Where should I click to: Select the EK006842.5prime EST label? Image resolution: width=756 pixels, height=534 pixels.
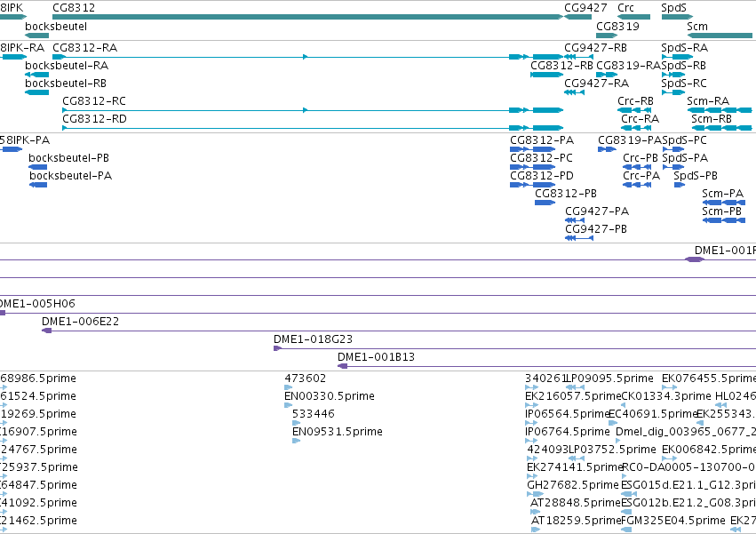(709, 450)
